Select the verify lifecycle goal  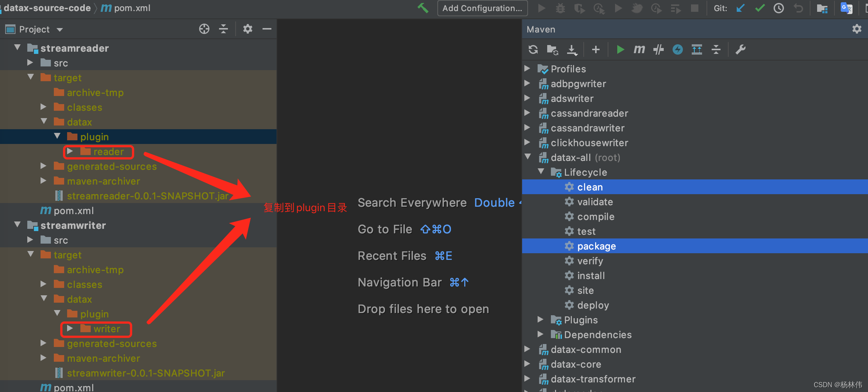tap(695, 261)
